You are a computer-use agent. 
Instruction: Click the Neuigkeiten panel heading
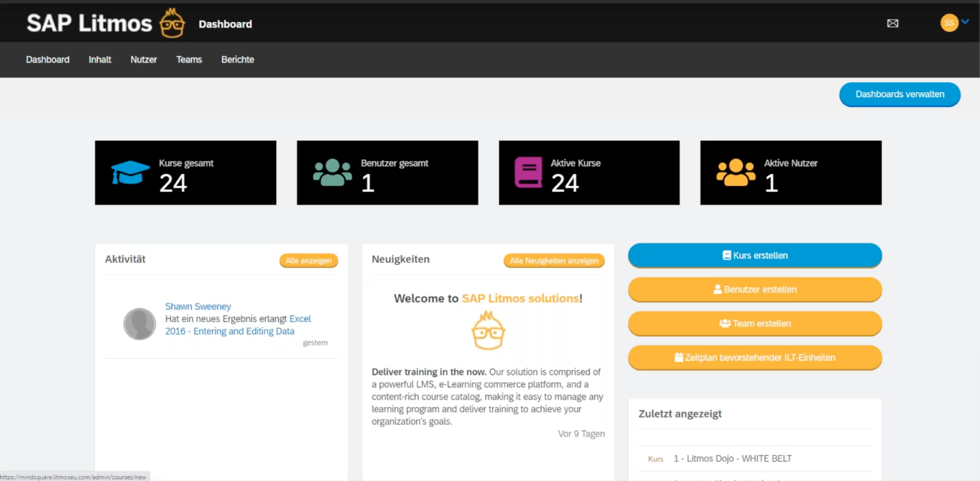pos(400,260)
